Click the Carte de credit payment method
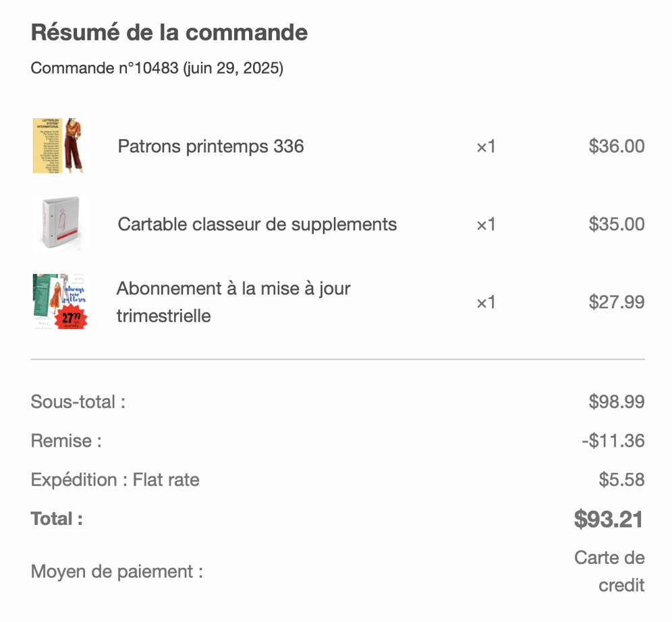Image resolution: width=672 pixels, height=622 pixels. coord(609,571)
